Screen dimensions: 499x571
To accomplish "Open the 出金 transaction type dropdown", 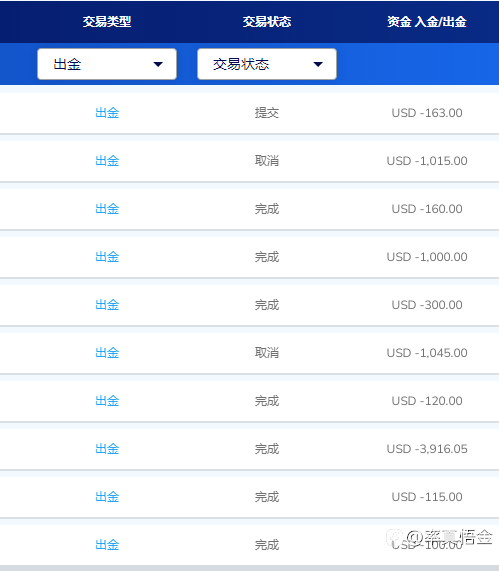I will click(x=107, y=64).
